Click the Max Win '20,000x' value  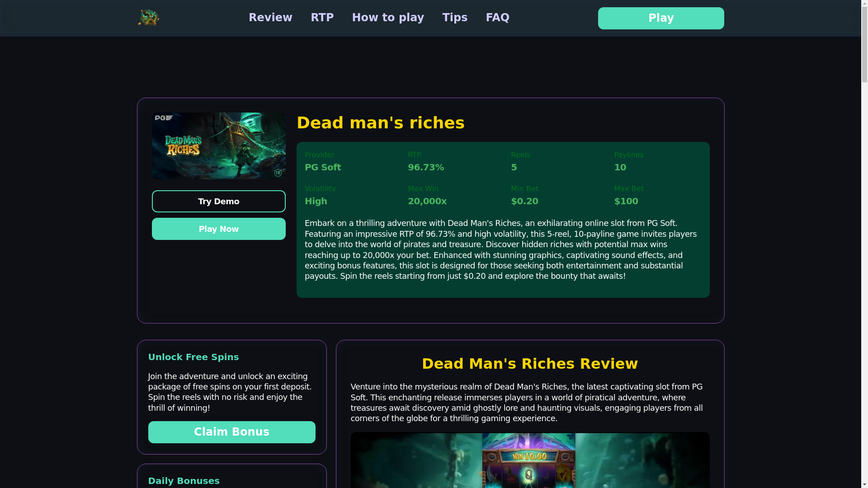[427, 201]
